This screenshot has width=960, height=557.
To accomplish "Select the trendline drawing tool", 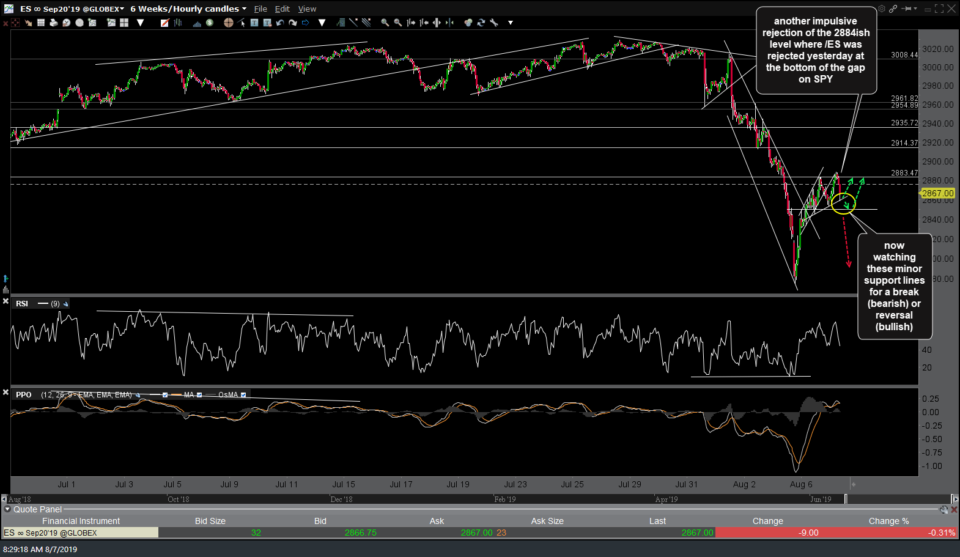I will point(353,23).
